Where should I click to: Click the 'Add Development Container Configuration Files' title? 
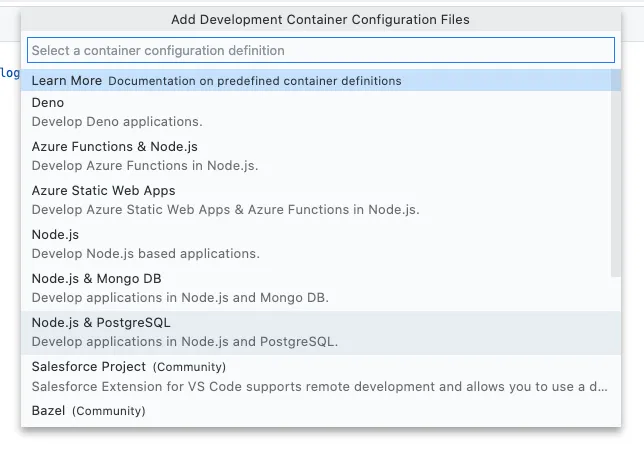point(320,19)
